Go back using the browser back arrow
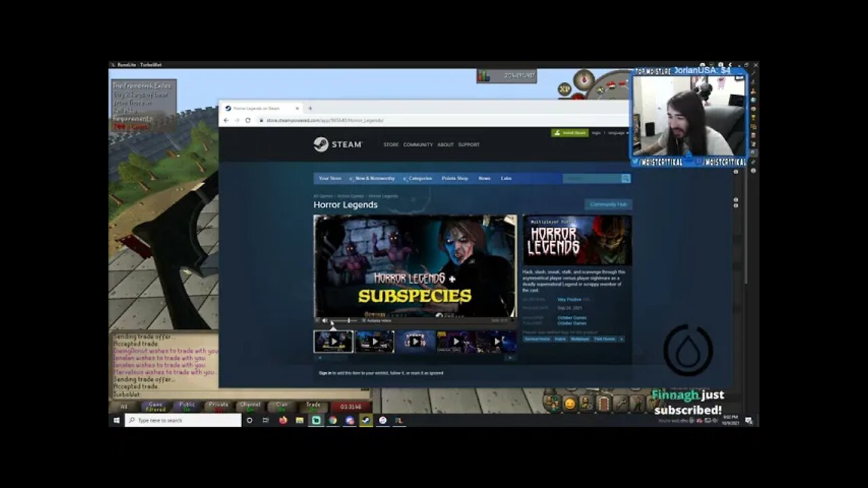Viewport: 868px width, 488px height. [226, 120]
